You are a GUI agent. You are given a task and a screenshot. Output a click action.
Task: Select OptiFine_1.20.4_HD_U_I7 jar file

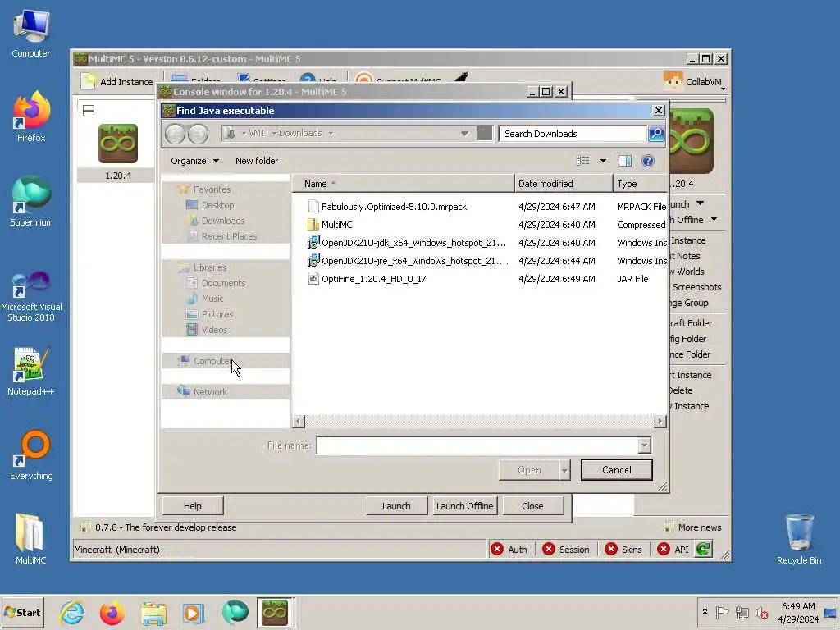373,279
